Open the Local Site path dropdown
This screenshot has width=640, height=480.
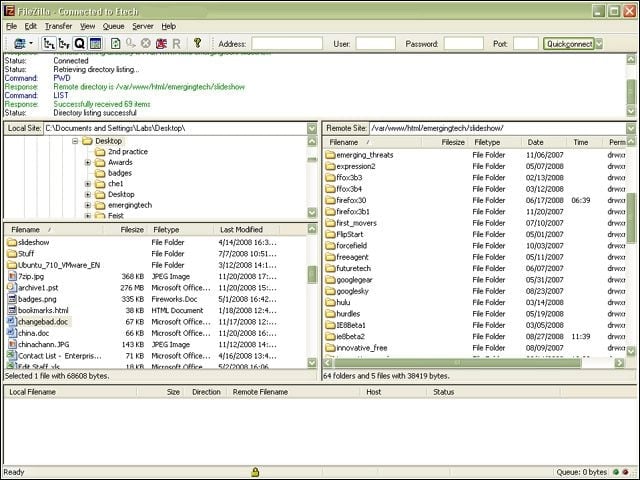coord(312,129)
